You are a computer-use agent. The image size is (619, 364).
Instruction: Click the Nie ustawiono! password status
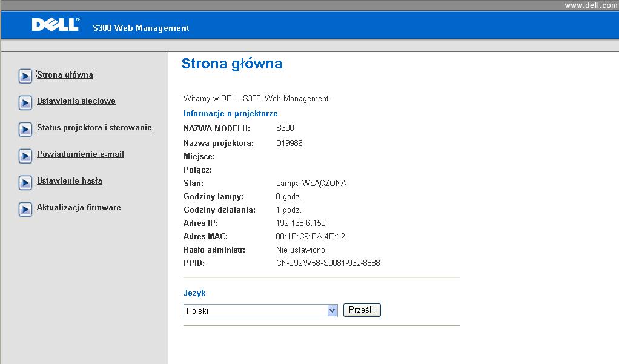point(302,250)
